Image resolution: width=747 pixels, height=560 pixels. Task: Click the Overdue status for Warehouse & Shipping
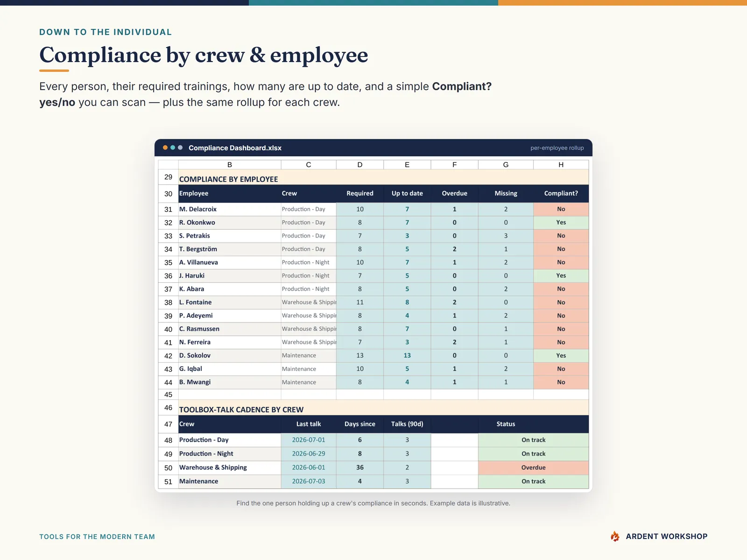[x=534, y=468]
